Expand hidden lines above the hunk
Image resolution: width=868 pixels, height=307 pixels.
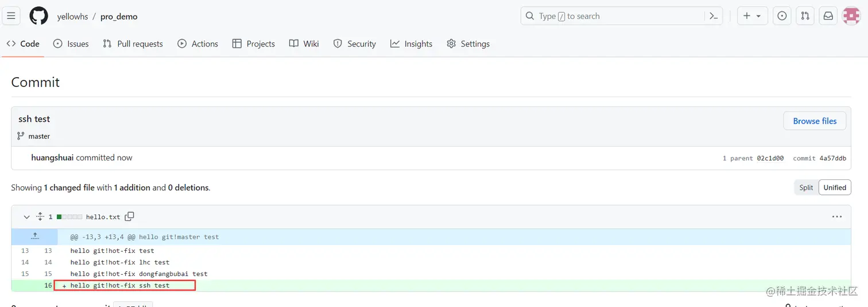point(34,236)
